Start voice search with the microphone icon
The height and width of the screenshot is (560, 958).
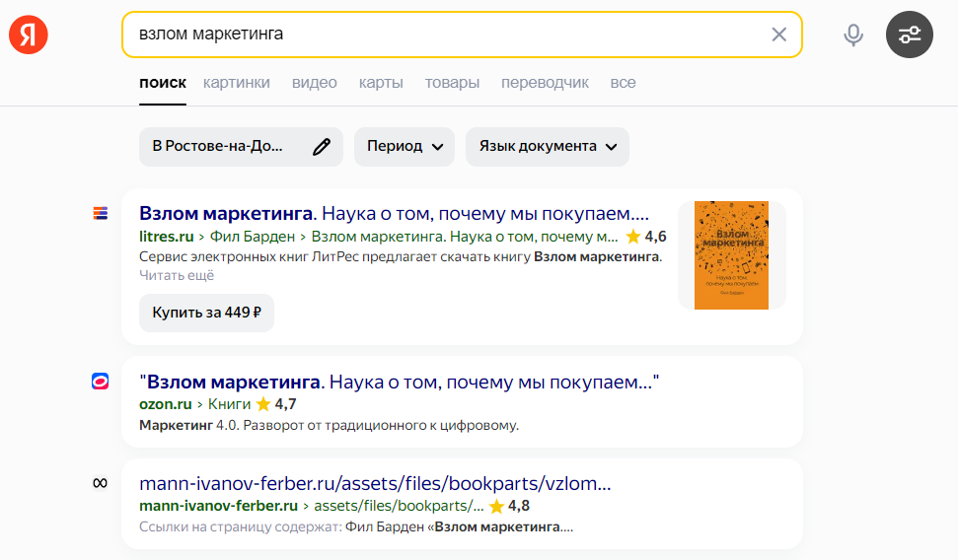[x=852, y=35]
